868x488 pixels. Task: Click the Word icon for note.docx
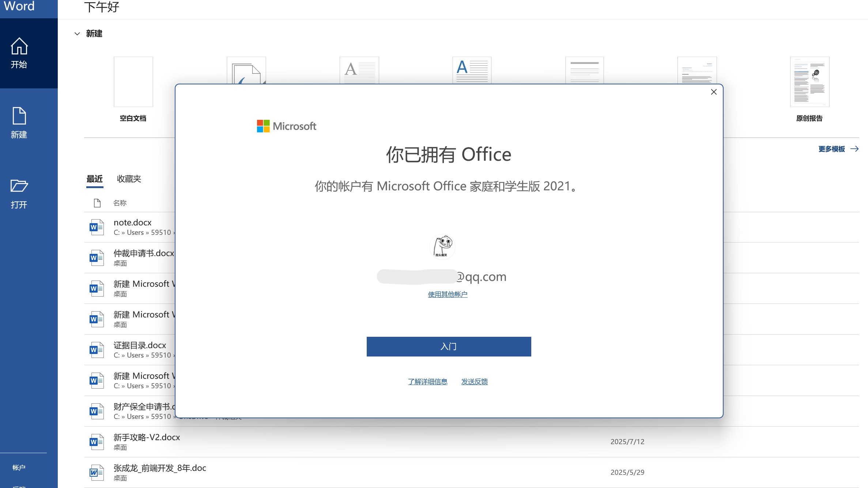click(97, 227)
